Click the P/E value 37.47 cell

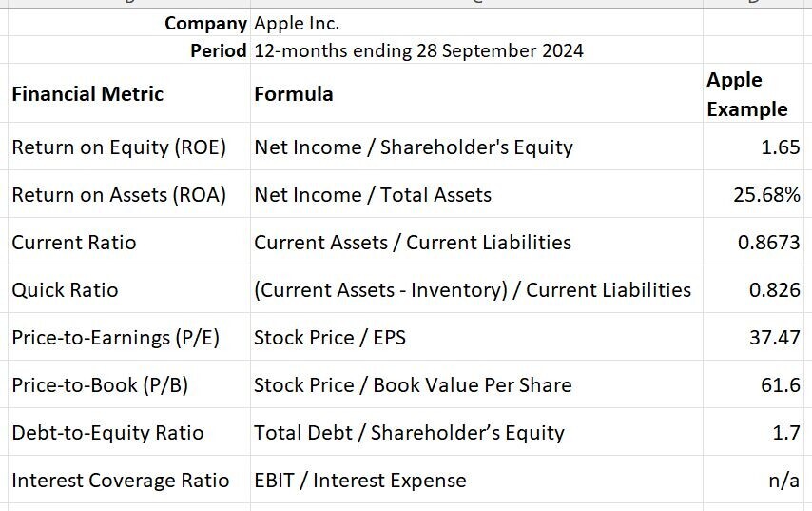[753, 338]
